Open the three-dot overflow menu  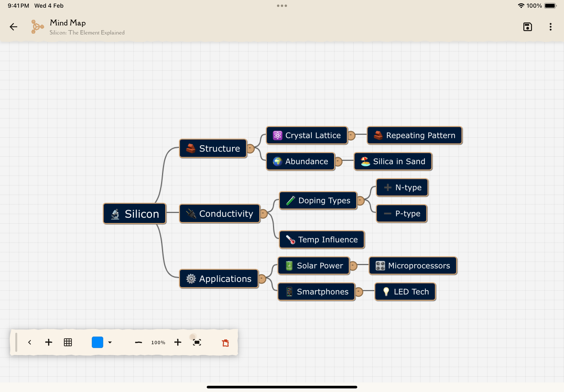tap(550, 27)
